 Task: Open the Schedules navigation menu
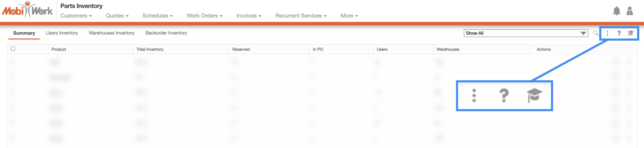point(158,16)
